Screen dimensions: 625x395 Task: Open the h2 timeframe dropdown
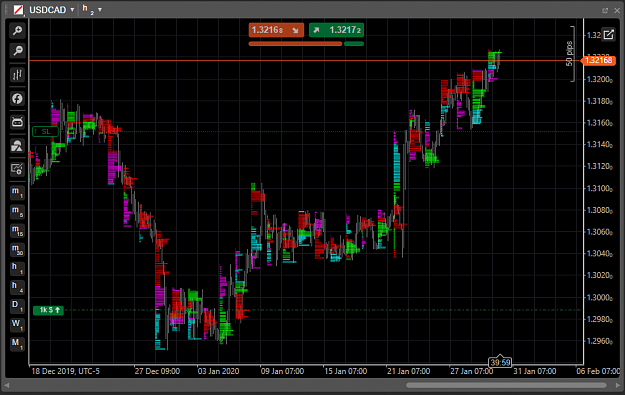click(92, 9)
